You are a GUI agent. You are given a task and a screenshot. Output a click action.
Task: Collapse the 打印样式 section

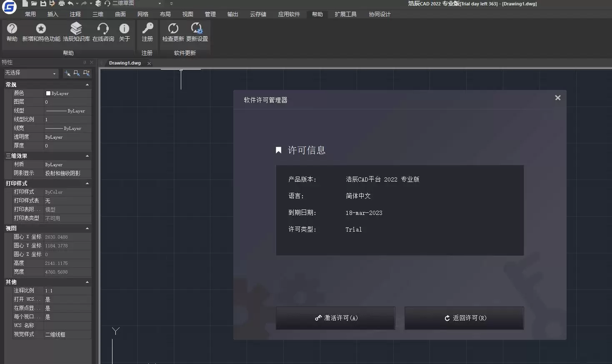[x=87, y=183]
